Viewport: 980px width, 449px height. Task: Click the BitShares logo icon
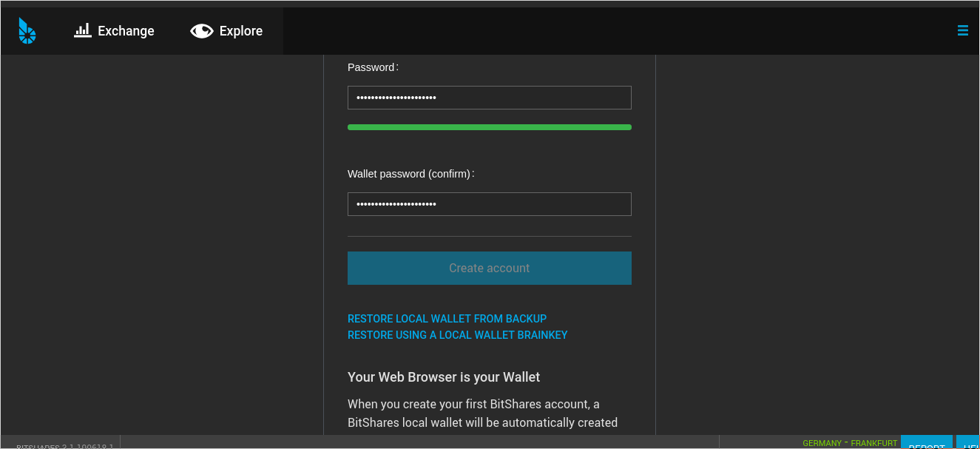(x=27, y=31)
